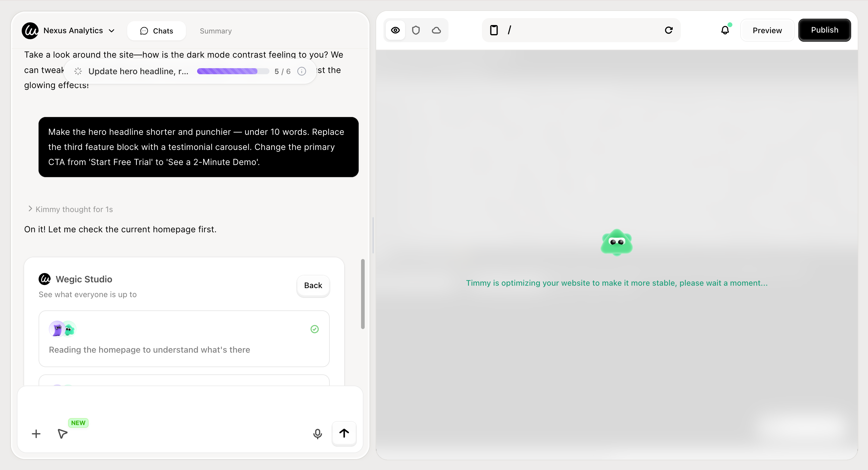868x470 pixels.
Task: Open 'Reading the homepage to understand what's there' step
Action: click(184, 339)
